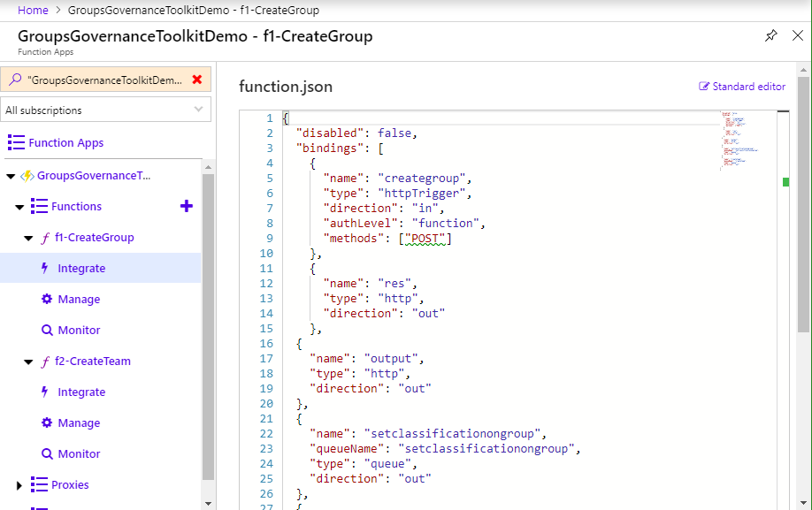Viewport: 812px width, 510px height.
Task: Collapse the f1-CreateGroup function node
Action: tap(28, 238)
